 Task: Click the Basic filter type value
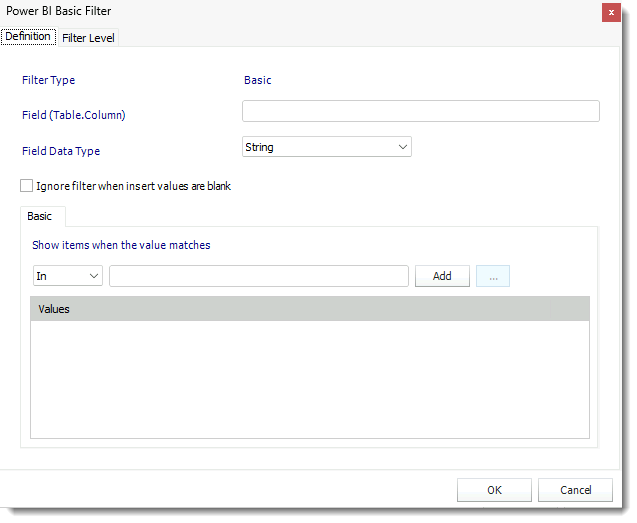coord(258,80)
